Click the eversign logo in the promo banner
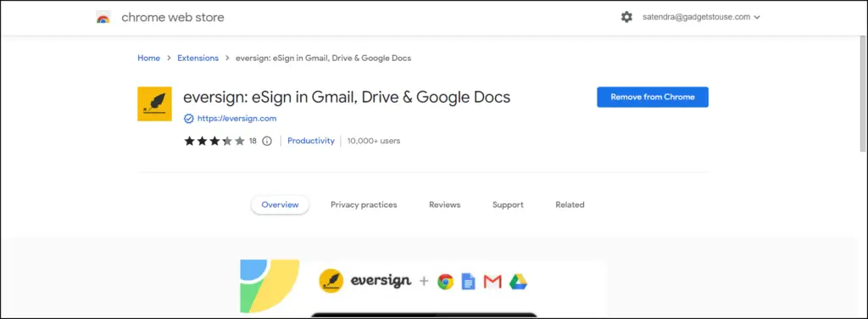 coord(365,282)
